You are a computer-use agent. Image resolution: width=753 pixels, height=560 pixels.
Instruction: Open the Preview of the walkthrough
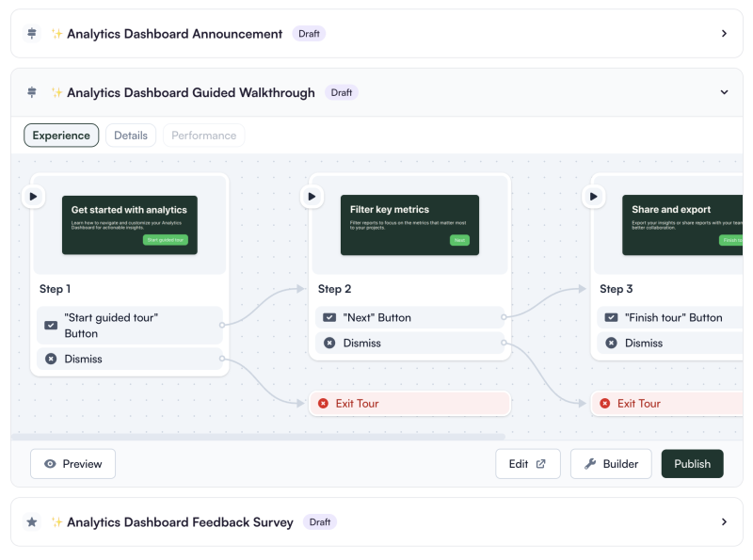[x=72, y=463]
